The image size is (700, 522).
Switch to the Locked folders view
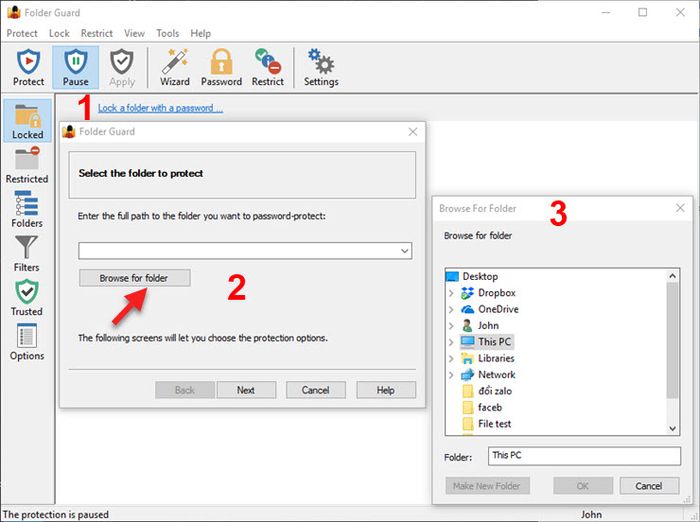[x=28, y=121]
